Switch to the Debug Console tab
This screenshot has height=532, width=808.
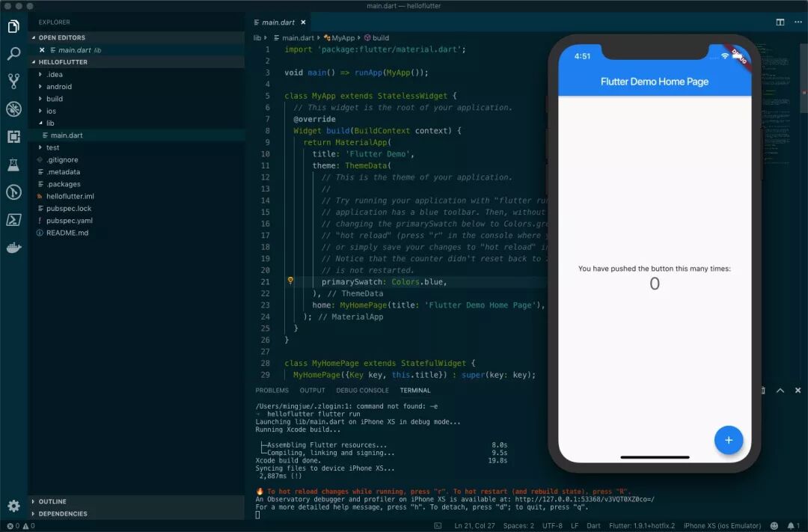pos(362,391)
